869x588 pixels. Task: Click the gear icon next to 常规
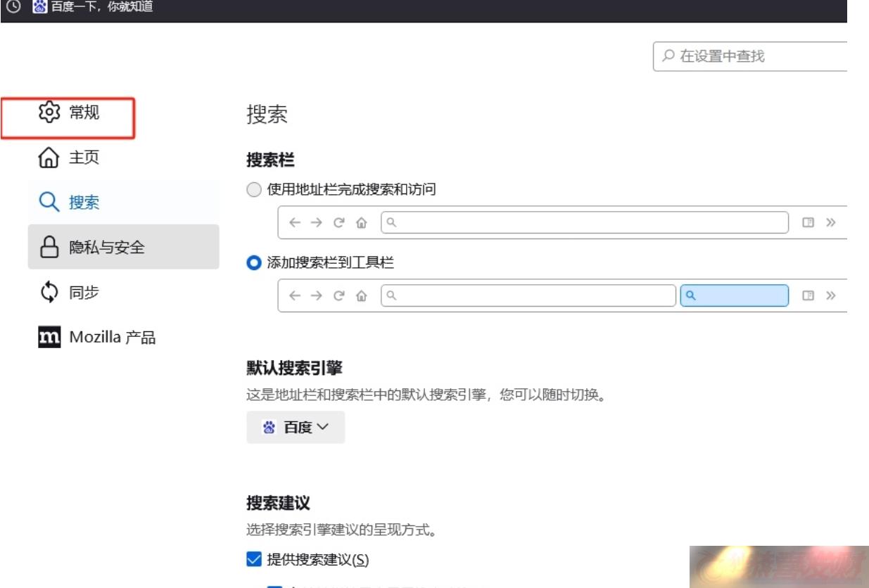click(x=49, y=112)
